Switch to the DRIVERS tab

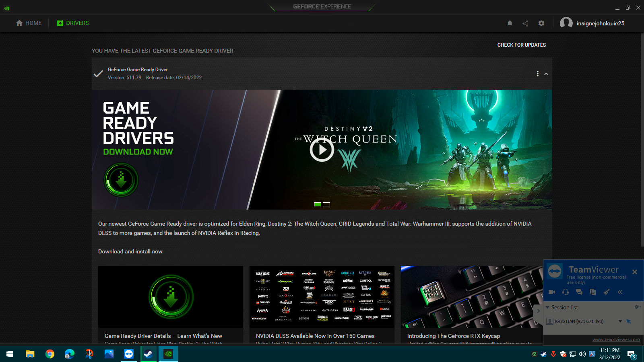[73, 23]
